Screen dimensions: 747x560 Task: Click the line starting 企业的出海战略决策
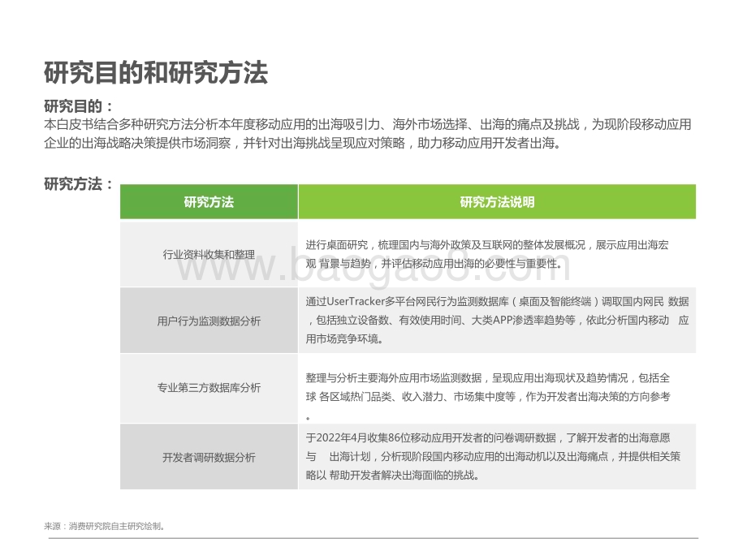303,143
